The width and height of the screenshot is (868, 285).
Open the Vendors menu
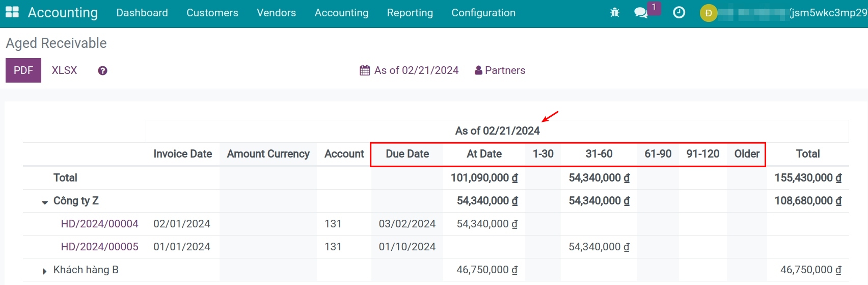point(277,13)
